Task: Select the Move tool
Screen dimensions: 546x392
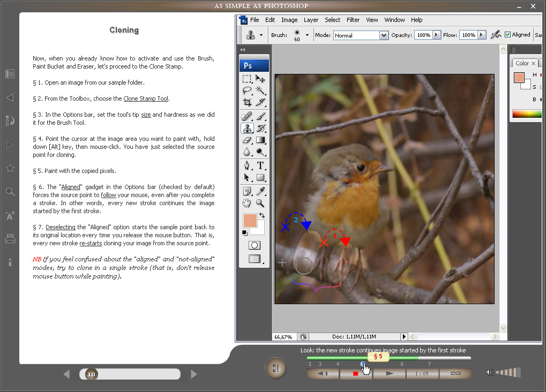Action: [260, 79]
